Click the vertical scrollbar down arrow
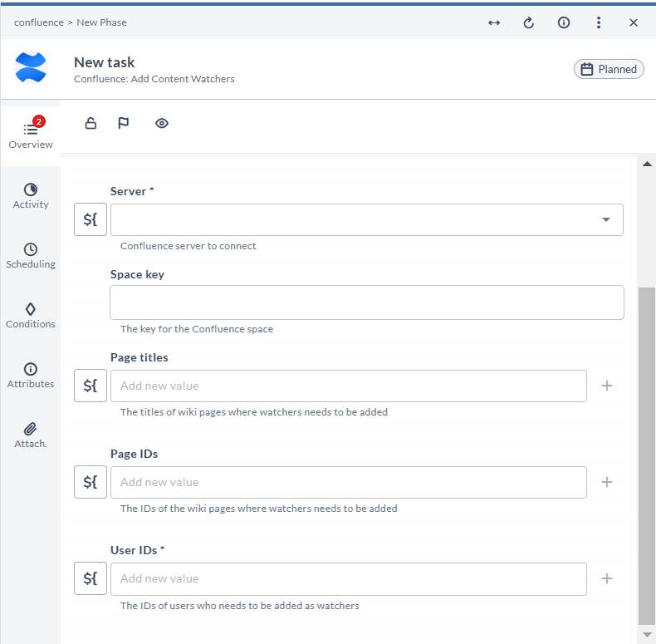Screen dimensions: 656x644 click(x=647, y=635)
